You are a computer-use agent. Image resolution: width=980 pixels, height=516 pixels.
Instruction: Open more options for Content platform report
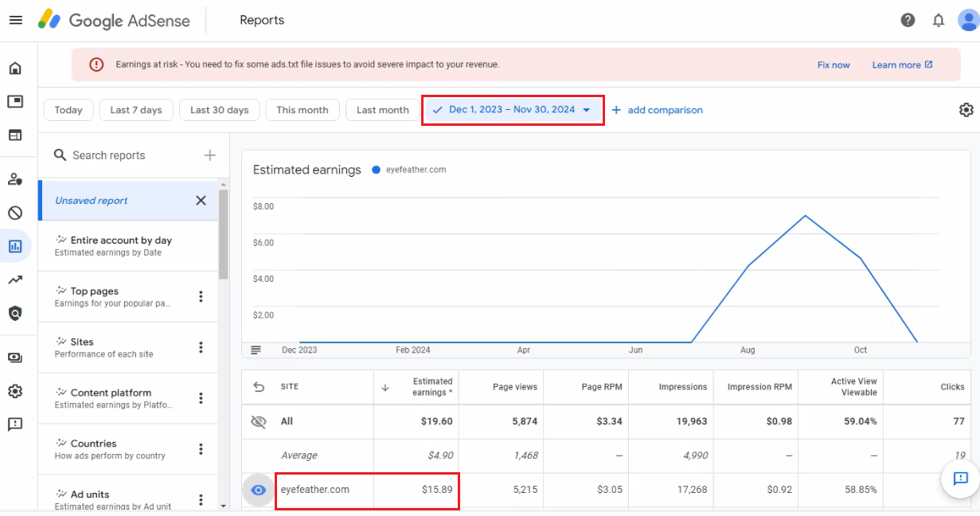(201, 399)
